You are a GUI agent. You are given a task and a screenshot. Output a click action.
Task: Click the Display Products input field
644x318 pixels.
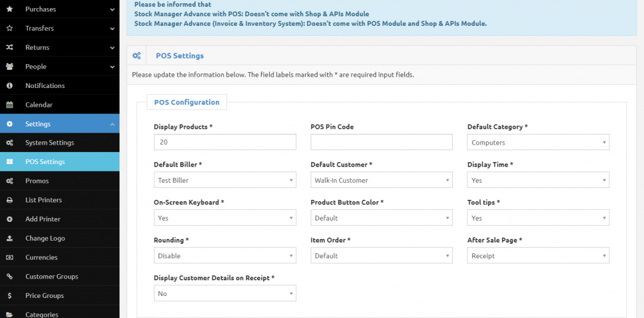click(225, 143)
